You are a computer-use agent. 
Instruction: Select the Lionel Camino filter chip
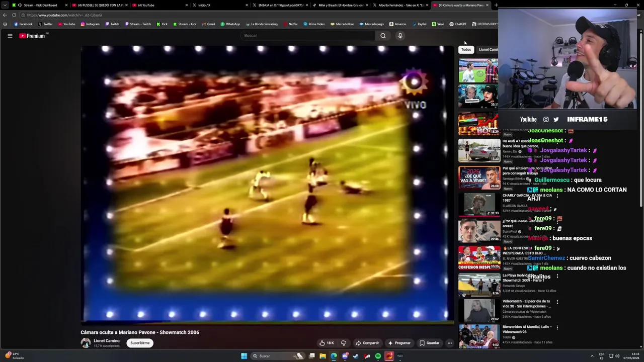pyautogui.click(x=488, y=49)
